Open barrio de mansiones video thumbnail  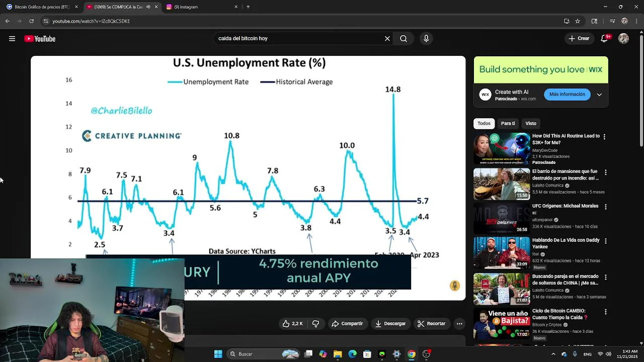[x=502, y=184]
